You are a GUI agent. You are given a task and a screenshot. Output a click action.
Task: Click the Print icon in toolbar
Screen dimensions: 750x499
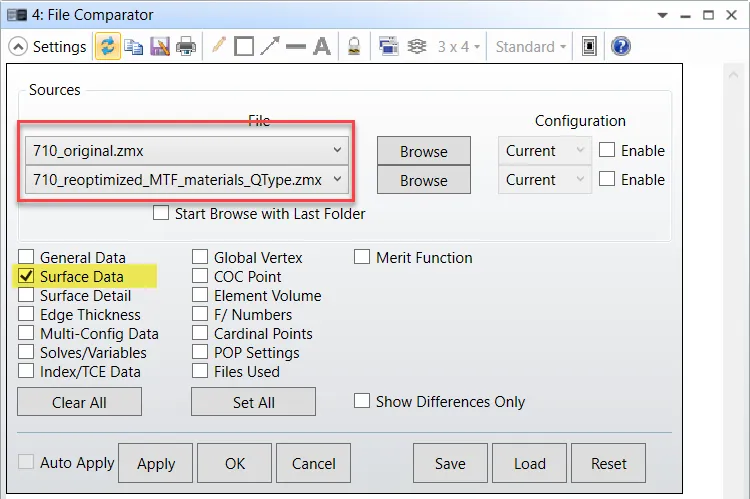(186, 47)
